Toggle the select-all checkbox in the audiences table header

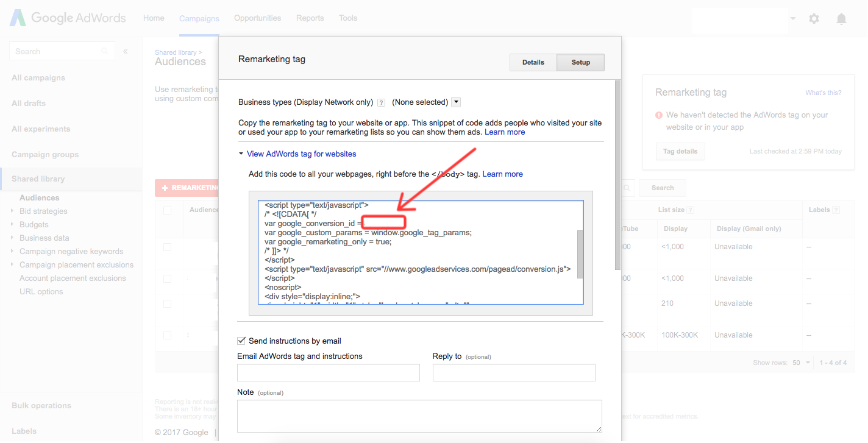[167, 210]
